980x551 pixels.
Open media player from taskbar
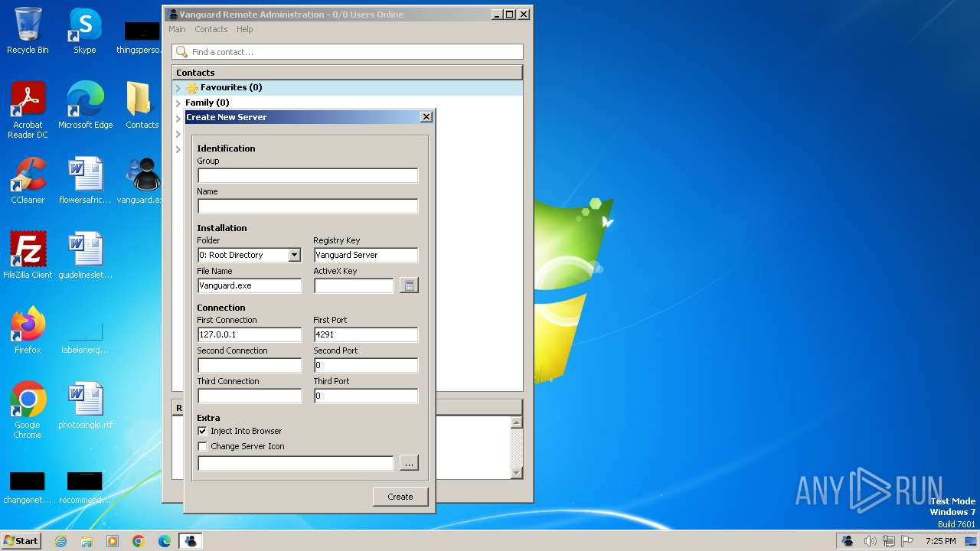(x=113, y=541)
